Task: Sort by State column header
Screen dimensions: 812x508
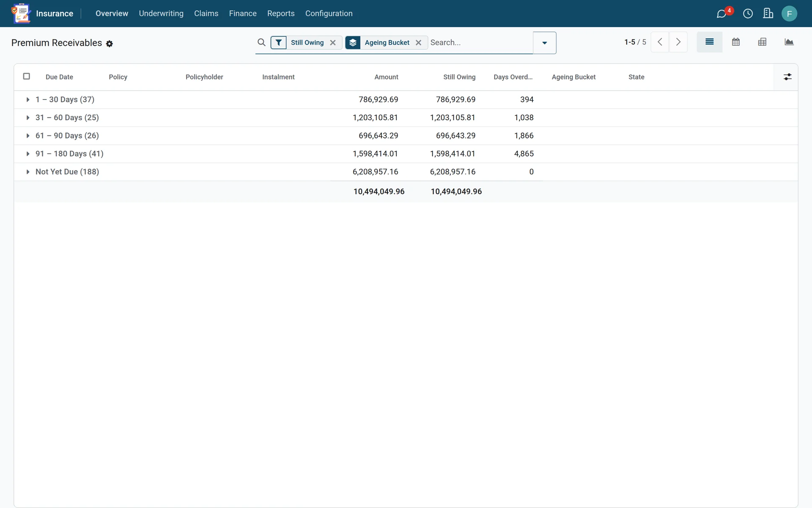Action: (x=636, y=77)
